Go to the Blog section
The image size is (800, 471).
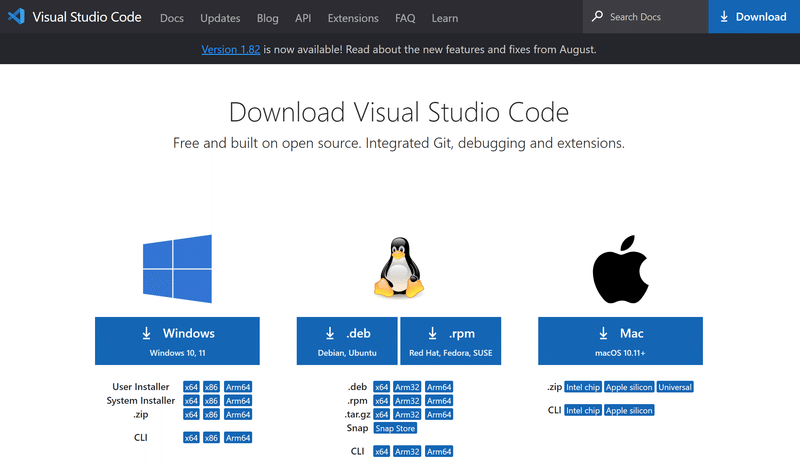click(x=267, y=18)
